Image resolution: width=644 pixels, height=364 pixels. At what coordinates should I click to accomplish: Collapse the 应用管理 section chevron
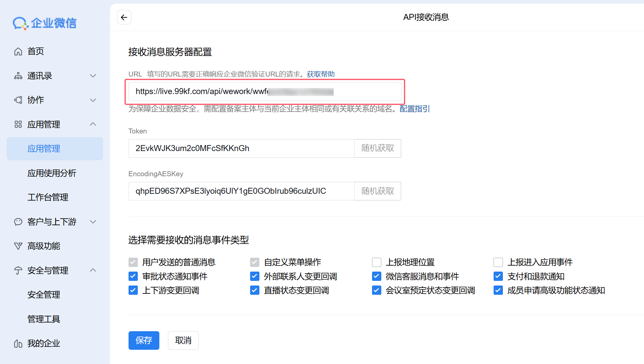coord(93,124)
